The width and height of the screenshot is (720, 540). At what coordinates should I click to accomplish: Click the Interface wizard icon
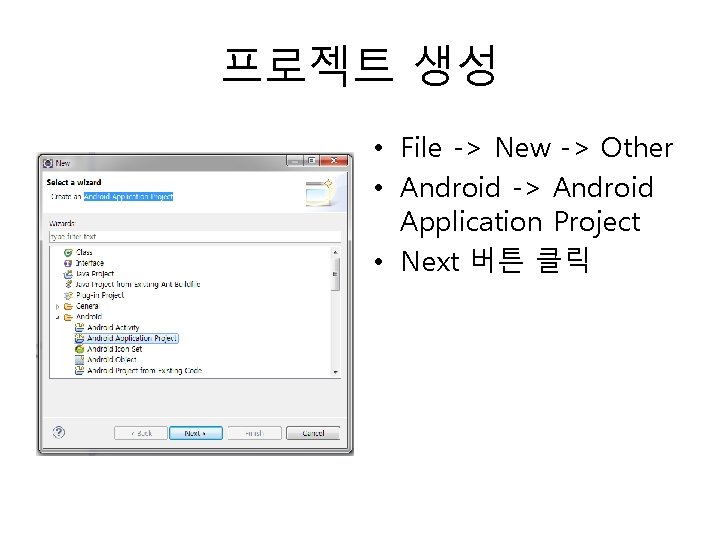coord(68,263)
